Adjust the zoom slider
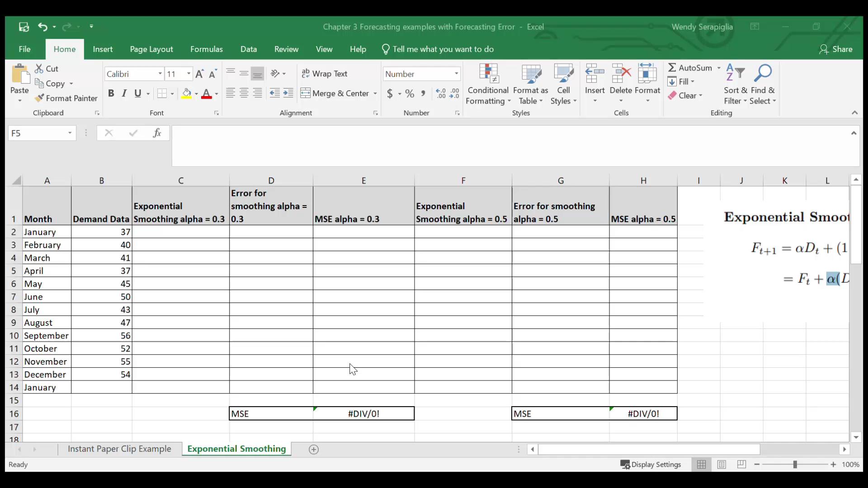 (795, 464)
